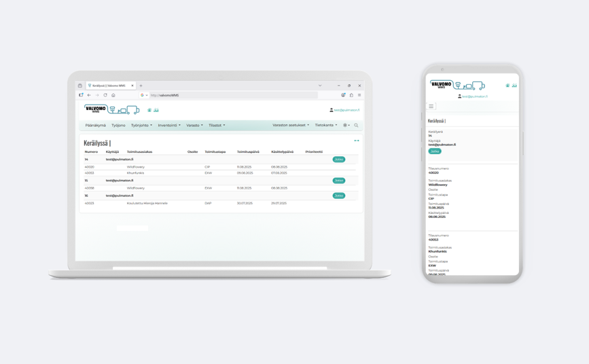Screen dimensions: 589x364
Task: Click Jatka button for picking 14
Action: [x=338, y=160]
